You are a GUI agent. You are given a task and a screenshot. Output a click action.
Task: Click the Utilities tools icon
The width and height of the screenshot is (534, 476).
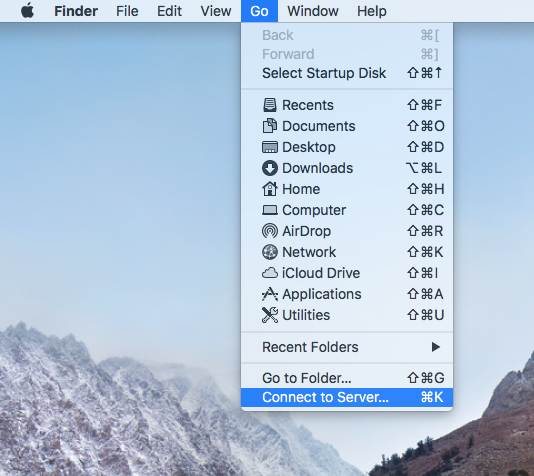click(x=270, y=315)
